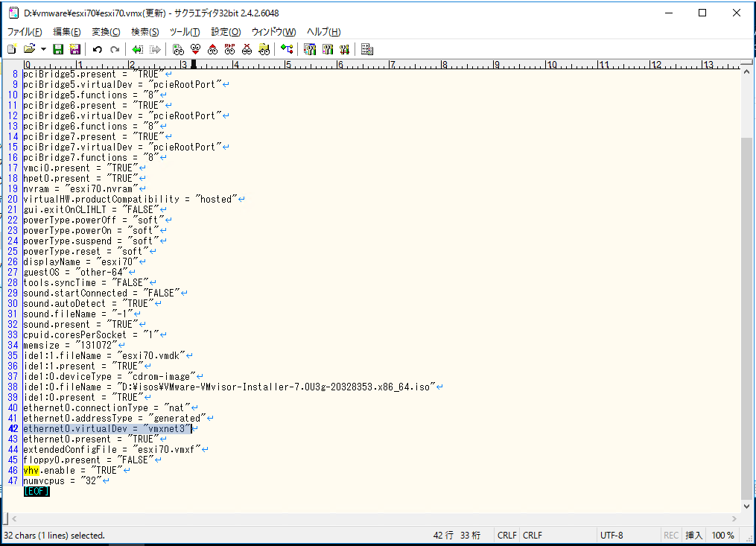756x546 pixels.
Task: Click the REC indicator in status bar
Action: pos(670,536)
